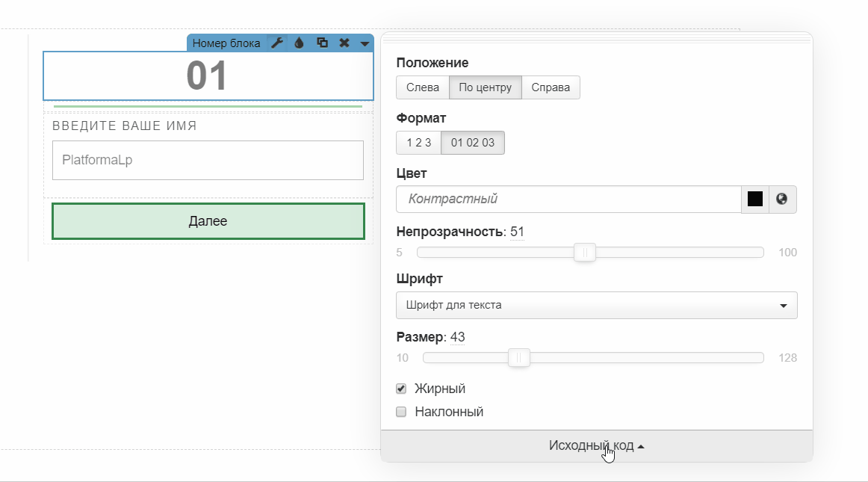Uncheck the Жирный checkbox
Screen dimensions: 868x482
pos(401,389)
